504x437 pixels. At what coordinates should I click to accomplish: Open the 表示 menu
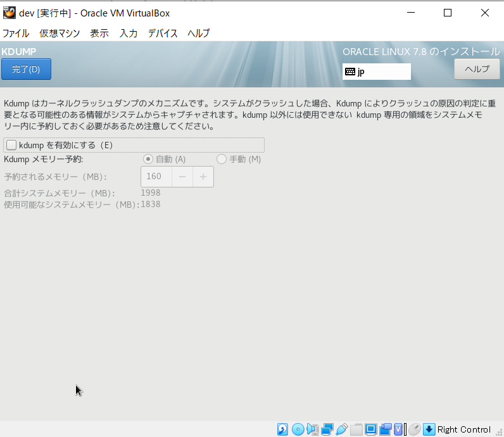[99, 33]
